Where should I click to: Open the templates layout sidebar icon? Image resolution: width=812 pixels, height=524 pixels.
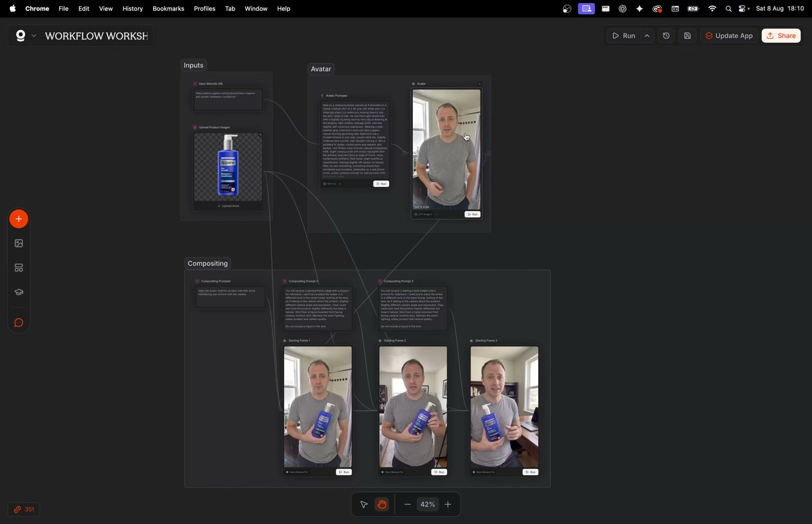tap(19, 268)
